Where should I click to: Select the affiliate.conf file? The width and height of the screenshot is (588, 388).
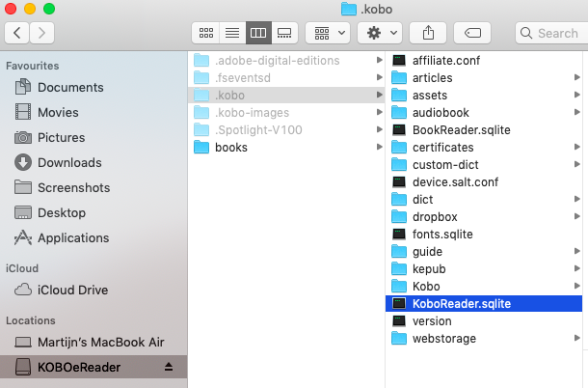[484, 60]
